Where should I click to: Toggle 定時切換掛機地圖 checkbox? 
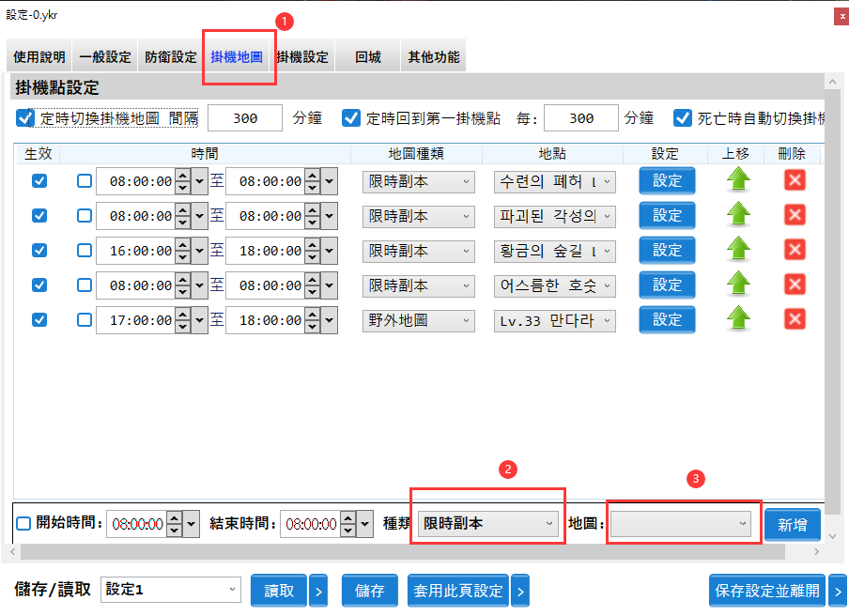coord(25,118)
